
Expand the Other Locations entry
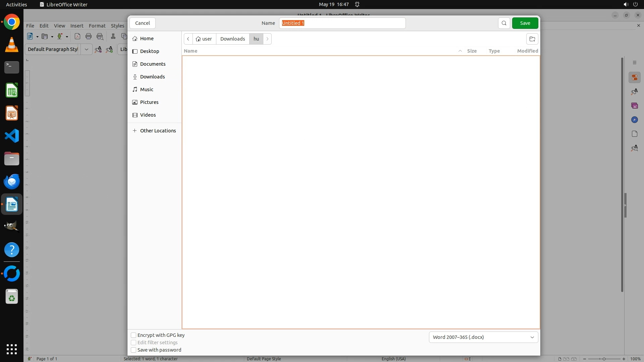click(x=154, y=131)
